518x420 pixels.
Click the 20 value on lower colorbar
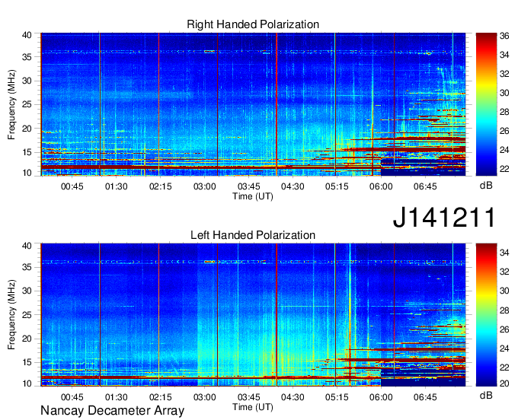point(504,383)
